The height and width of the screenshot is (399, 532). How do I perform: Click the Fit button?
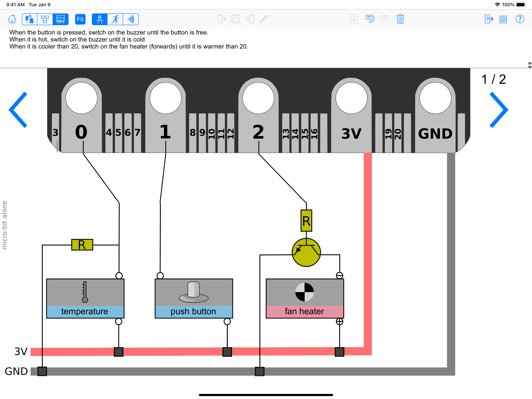tap(80, 19)
